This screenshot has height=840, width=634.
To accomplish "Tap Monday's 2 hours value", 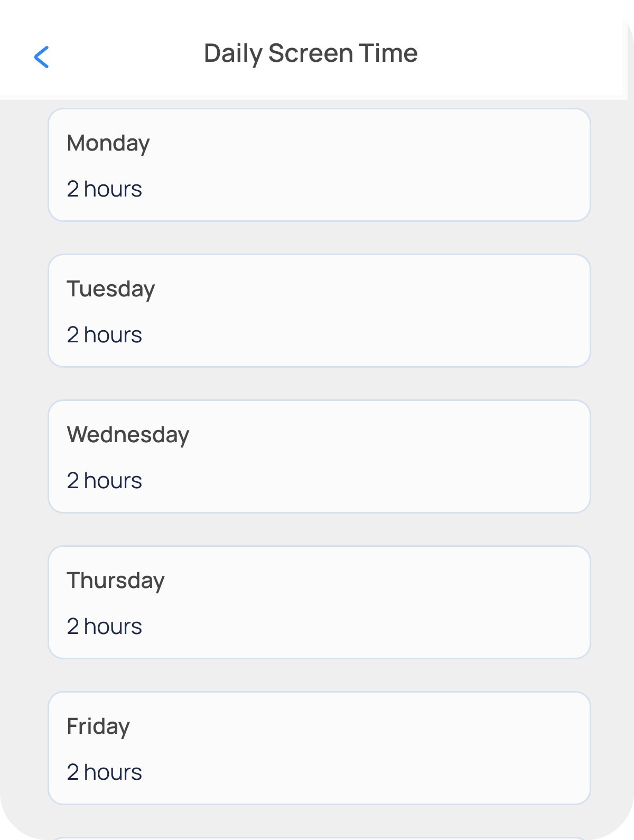I will (104, 189).
